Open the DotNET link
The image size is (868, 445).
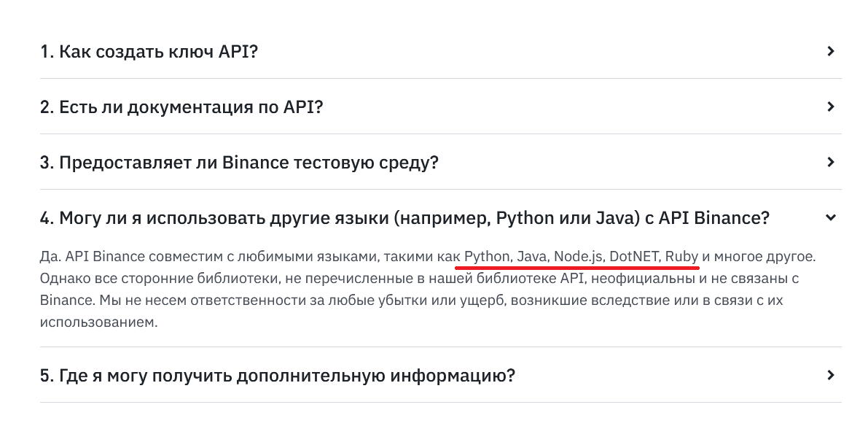pos(634,257)
